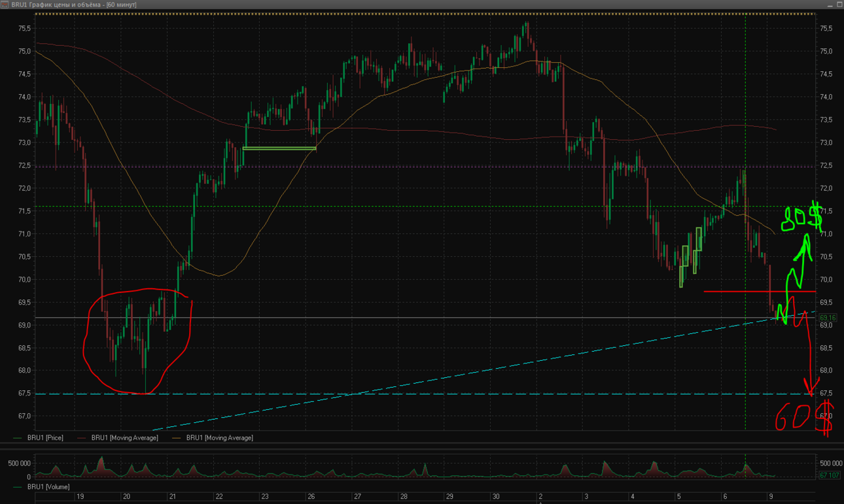
Task: Click the orange 'BRU1 [Moving Average]' legend entry
Action: click(x=219, y=438)
